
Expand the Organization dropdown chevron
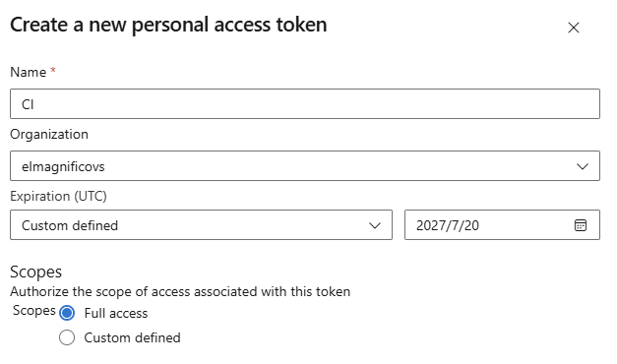coord(583,166)
